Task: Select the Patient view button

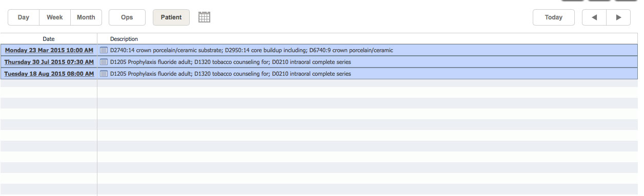Action: (171, 17)
